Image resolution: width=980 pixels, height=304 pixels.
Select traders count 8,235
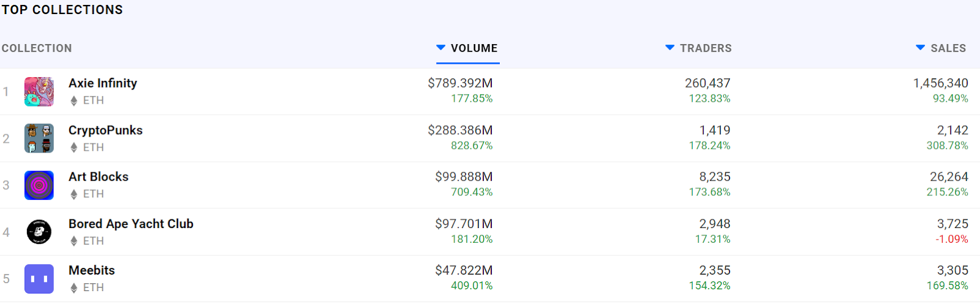[x=715, y=177]
